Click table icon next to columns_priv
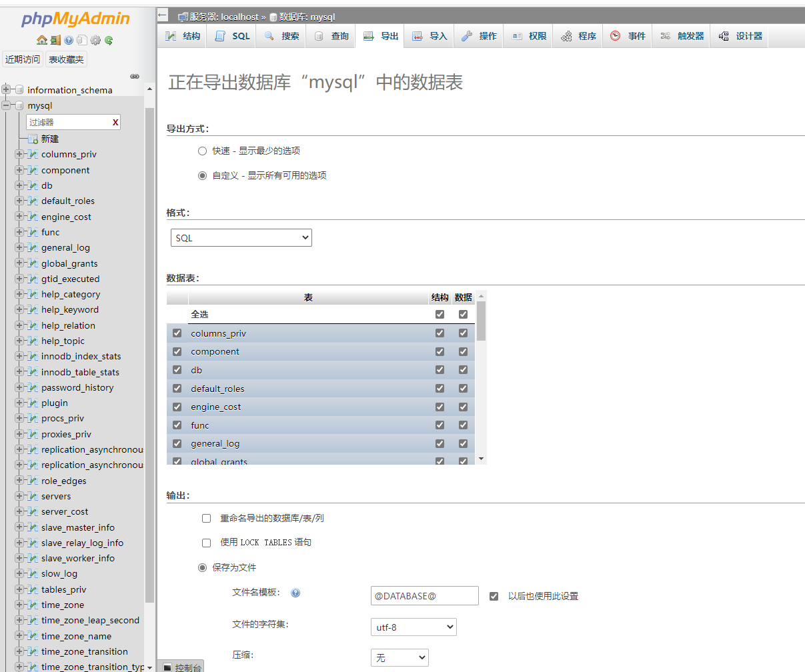 pyautogui.click(x=33, y=154)
